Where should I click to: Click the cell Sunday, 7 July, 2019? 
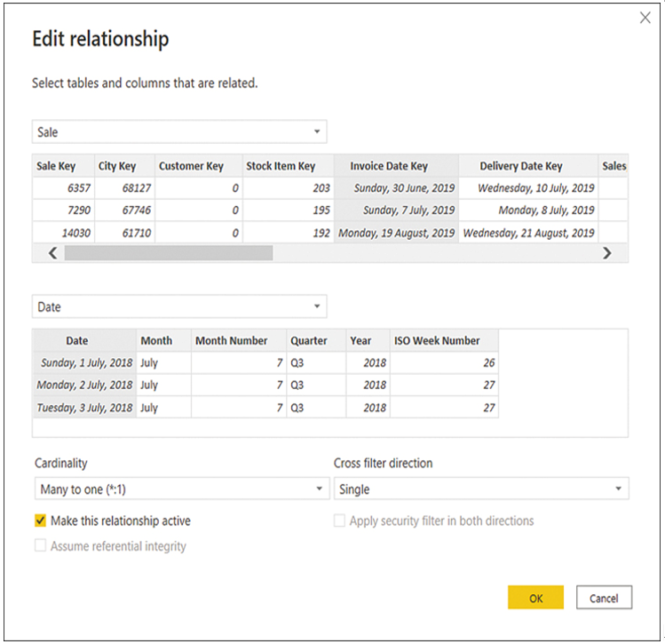(396, 210)
